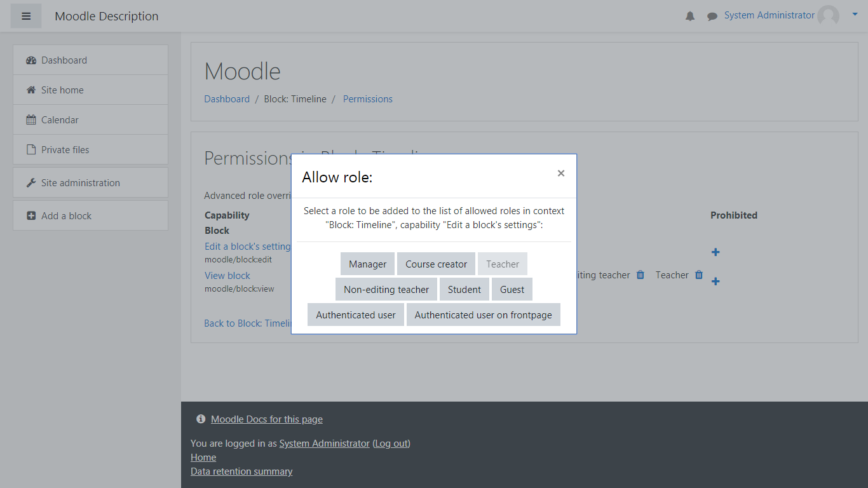Close the Allow role dialog
868x488 pixels.
560,173
